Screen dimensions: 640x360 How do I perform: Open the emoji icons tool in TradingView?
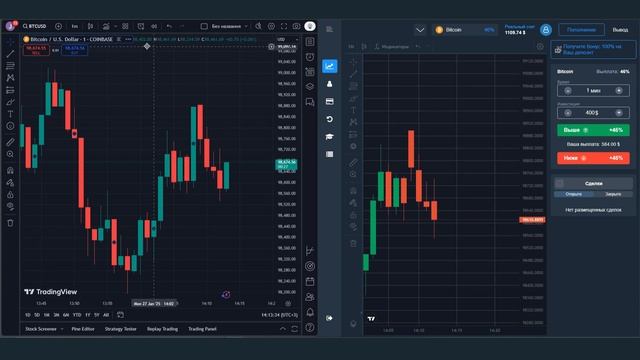pos(10,126)
